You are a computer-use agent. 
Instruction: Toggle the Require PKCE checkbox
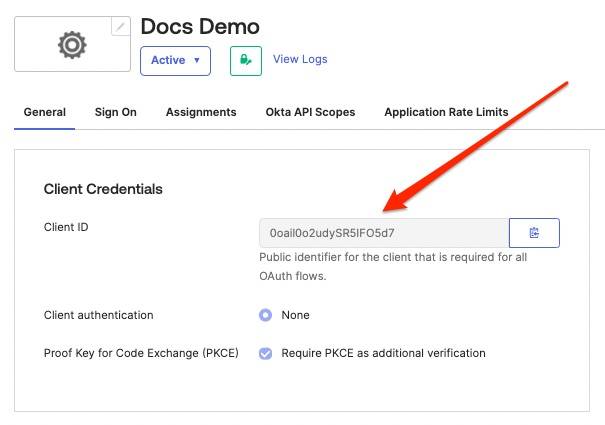(x=265, y=353)
